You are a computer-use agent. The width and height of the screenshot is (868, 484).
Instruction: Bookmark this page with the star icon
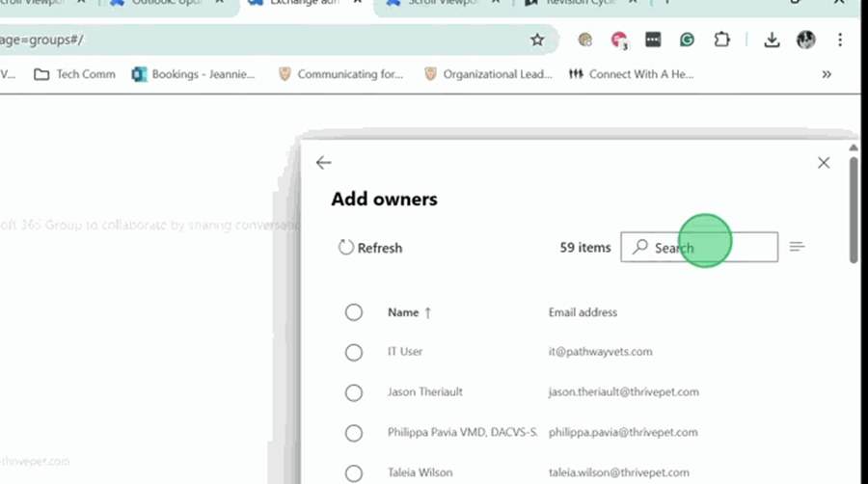(x=537, y=40)
